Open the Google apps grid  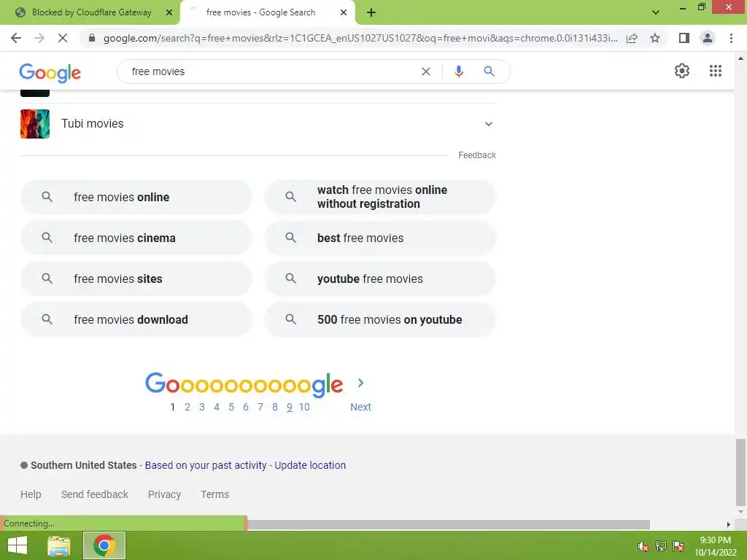click(716, 71)
